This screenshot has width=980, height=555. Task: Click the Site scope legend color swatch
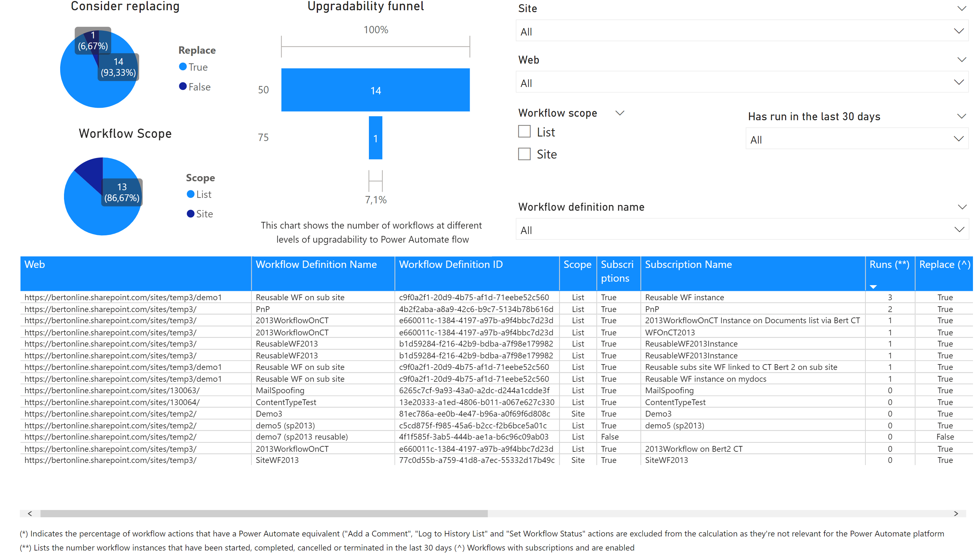pyautogui.click(x=190, y=214)
